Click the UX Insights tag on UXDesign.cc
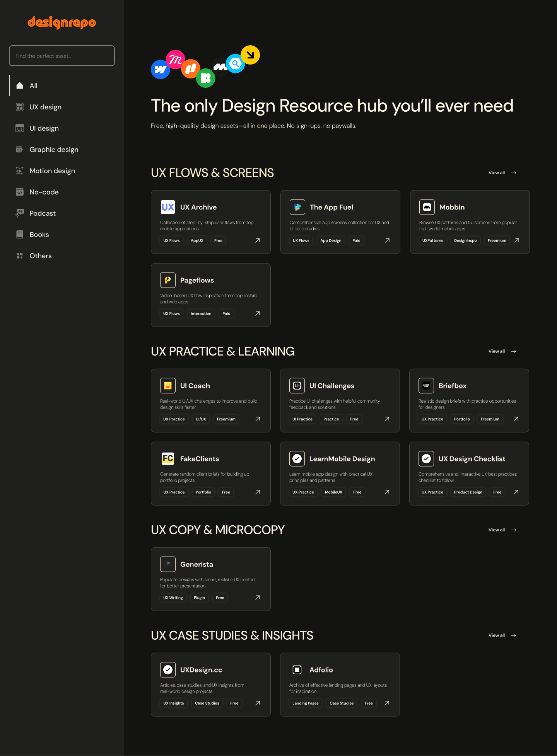This screenshot has width=557, height=756. click(174, 703)
